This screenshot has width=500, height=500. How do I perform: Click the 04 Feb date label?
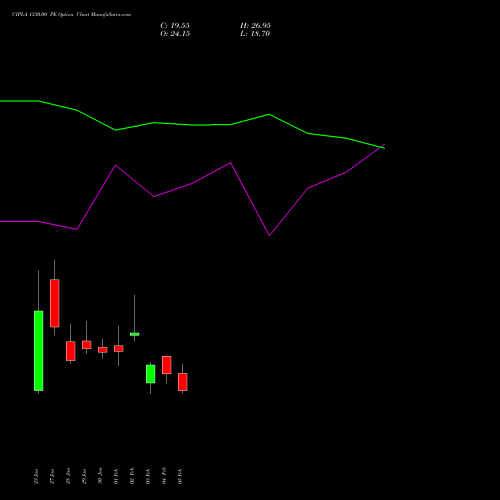[x=164, y=476]
